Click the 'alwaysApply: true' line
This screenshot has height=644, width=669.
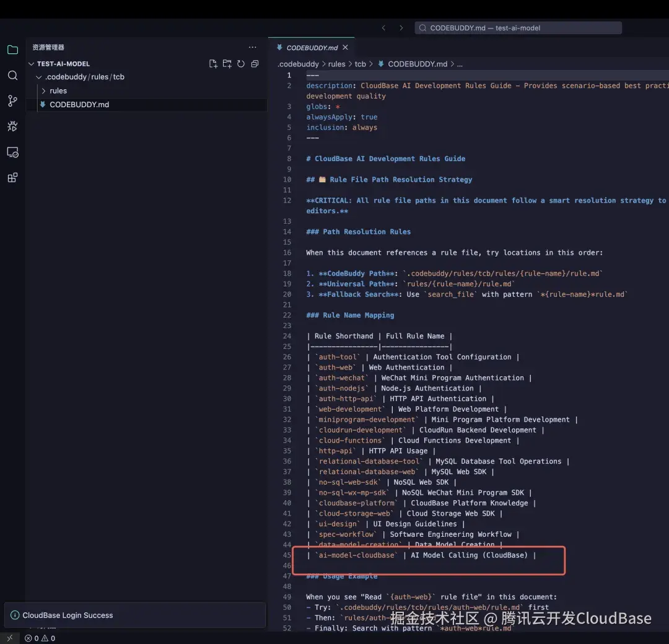[341, 117]
